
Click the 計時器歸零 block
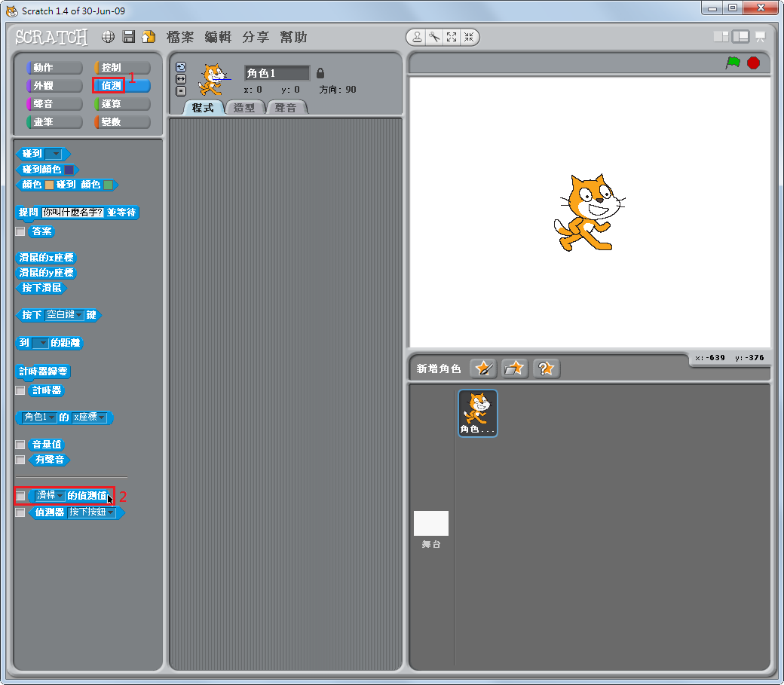point(43,372)
